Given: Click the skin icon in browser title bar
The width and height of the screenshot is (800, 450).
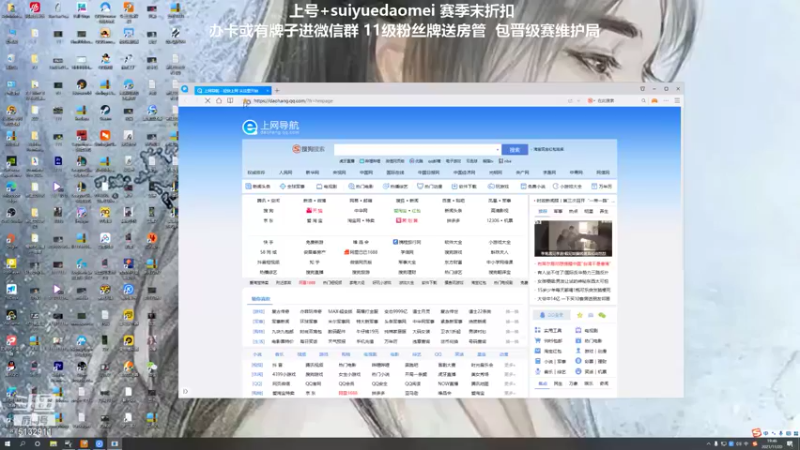Looking at the screenshot, I should click(642, 89).
